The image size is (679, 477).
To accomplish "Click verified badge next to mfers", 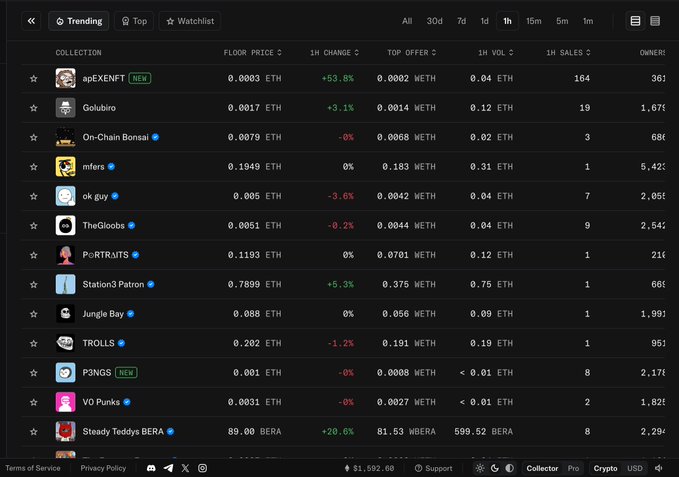I will point(111,167).
